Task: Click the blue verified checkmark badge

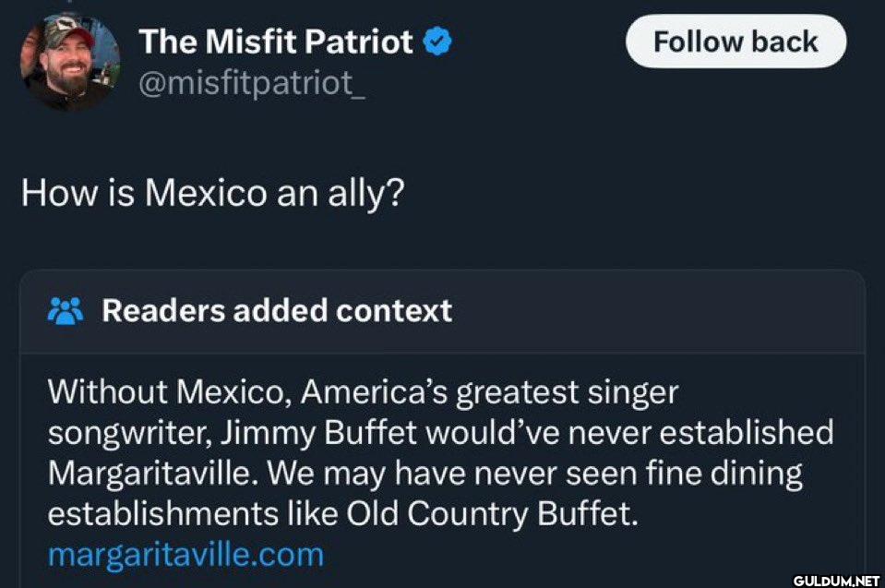Action: point(437,42)
